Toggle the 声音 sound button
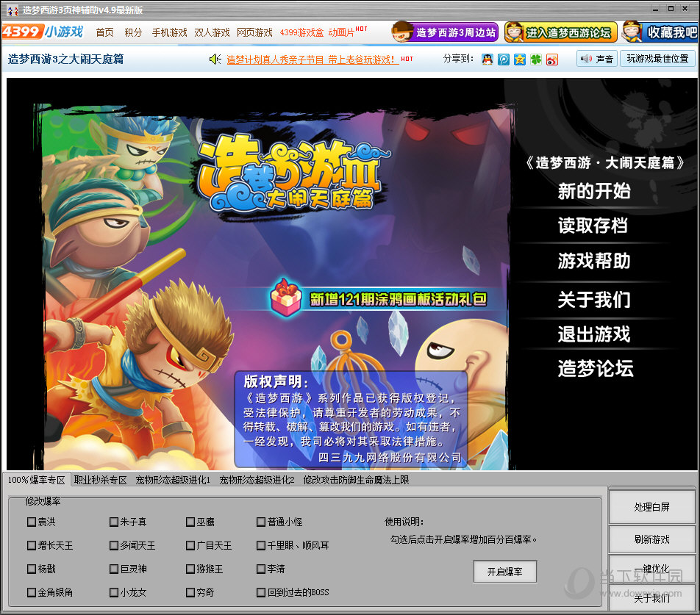The height and width of the screenshot is (615, 700). coord(597,59)
